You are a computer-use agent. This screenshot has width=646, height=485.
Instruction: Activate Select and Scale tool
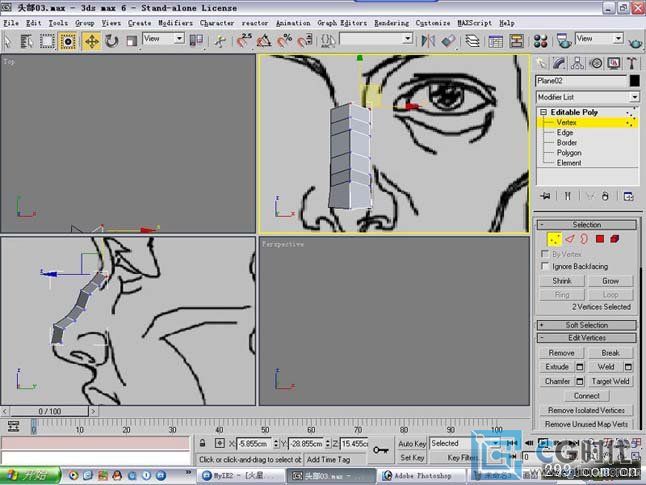pos(131,41)
